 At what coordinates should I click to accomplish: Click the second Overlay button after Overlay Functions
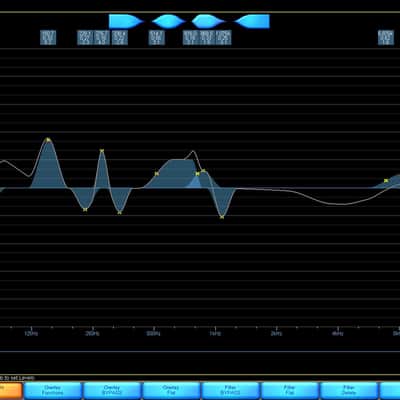[112, 391]
